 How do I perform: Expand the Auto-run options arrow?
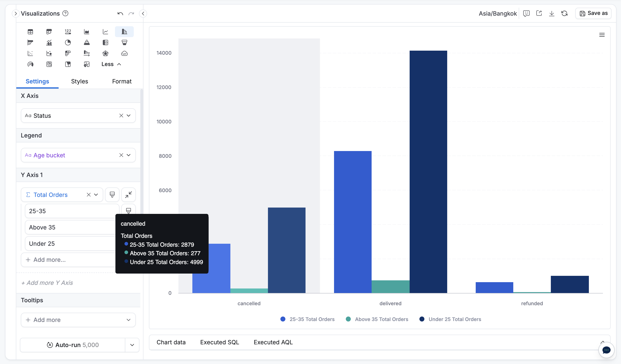point(132,345)
